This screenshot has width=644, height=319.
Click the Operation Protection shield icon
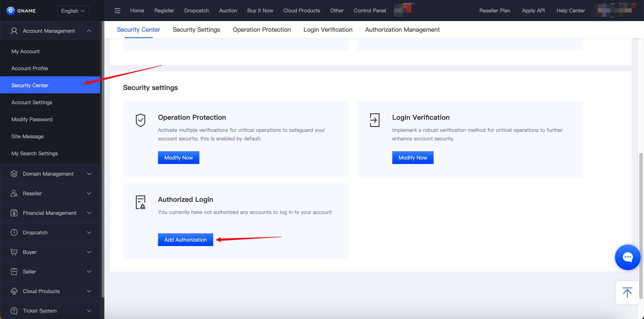tap(141, 120)
